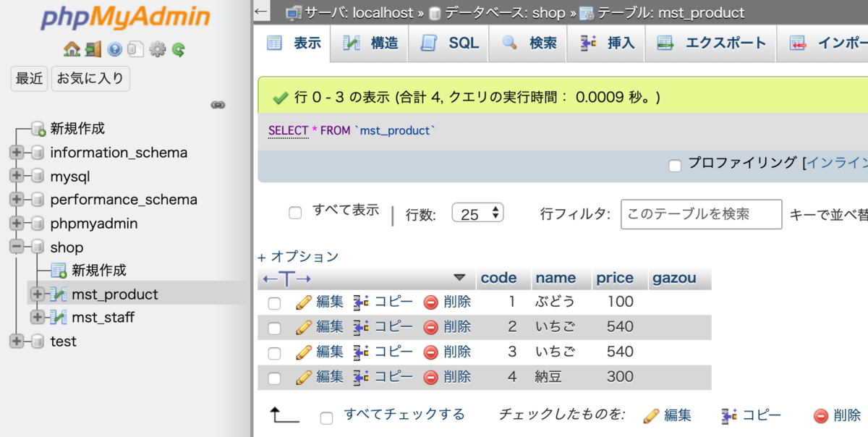Image resolution: width=868 pixels, height=437 pixels.
Task: Sort by the price column header
Action: click(x=615, y=278)
